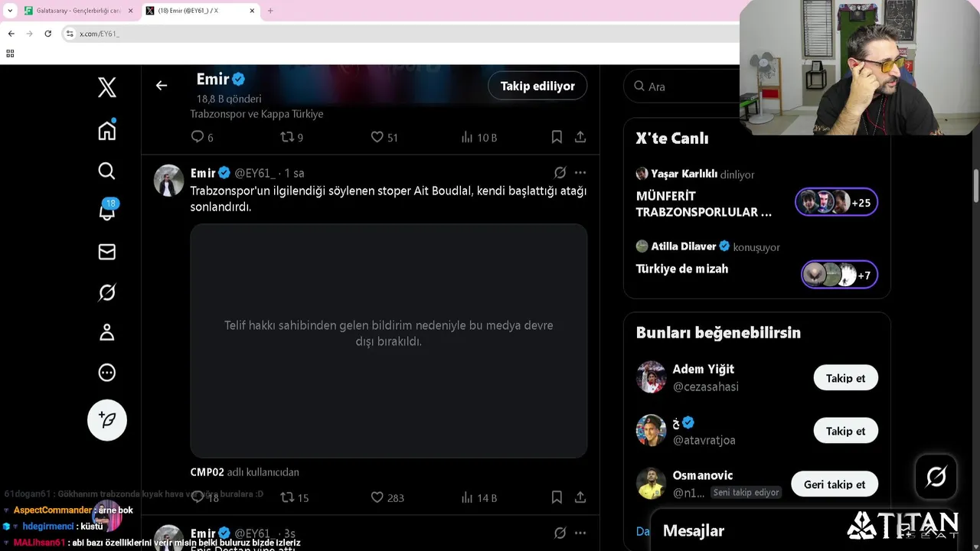Go to the Home feed icon

tap(107, 130)
